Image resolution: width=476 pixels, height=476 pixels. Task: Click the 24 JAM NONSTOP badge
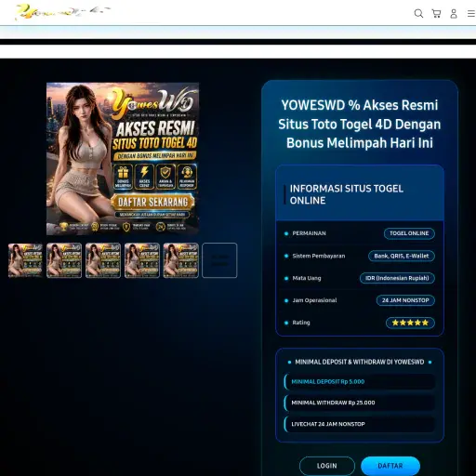click(x=405, y=300)
